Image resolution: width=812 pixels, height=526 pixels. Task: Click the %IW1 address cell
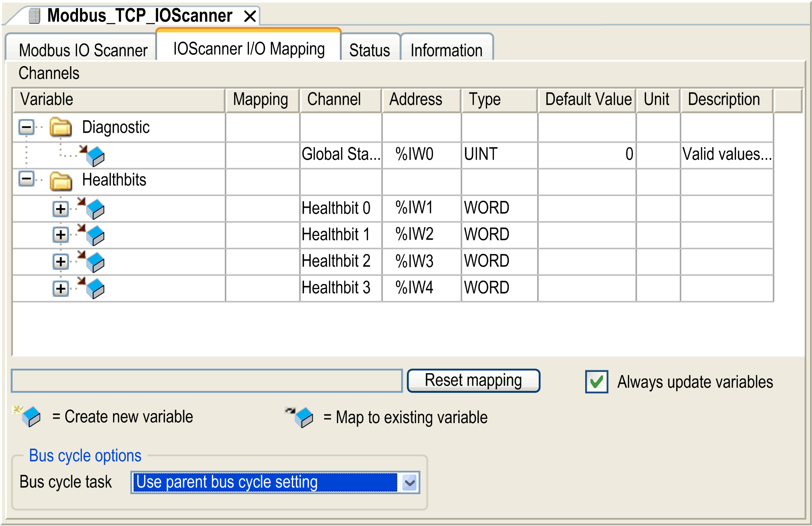pyautogui.click(x=422, y=209)
